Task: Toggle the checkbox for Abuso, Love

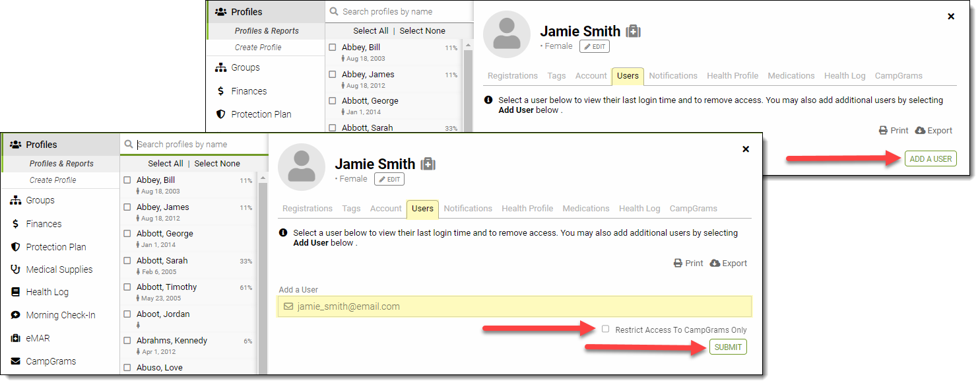Action: pos(127,368)
